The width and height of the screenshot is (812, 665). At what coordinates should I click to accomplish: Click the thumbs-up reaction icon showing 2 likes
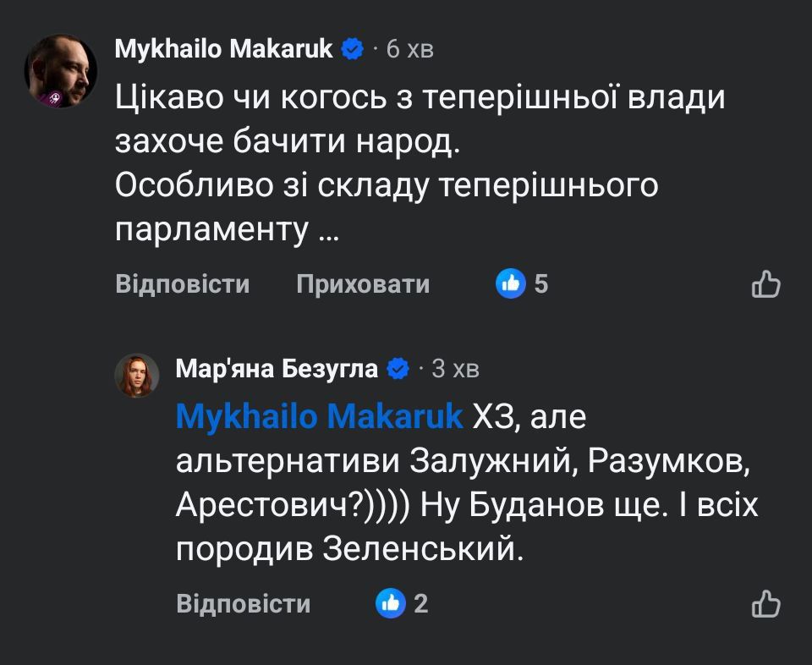click(390, 603)
